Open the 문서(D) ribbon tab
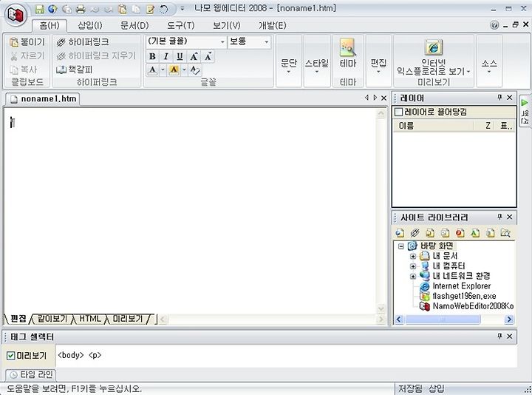The height and width of the screenshot is (395, 532). [134, 25]
